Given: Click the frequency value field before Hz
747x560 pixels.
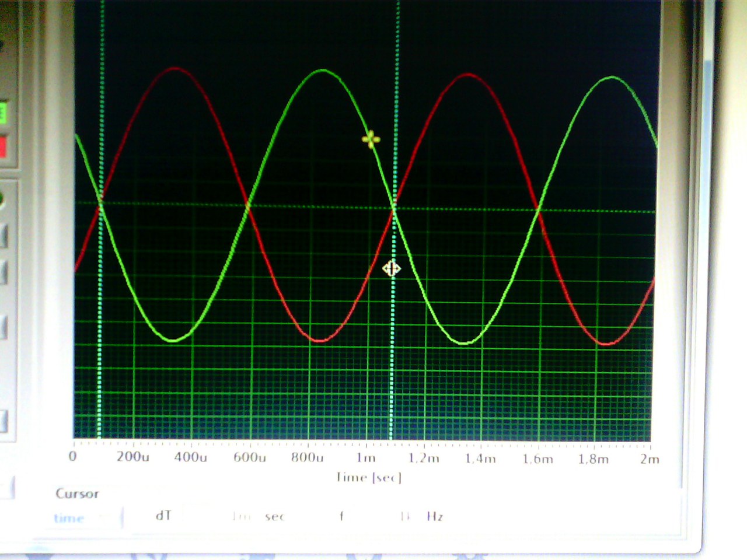Looking at the screenshot, I should (382, 516).
